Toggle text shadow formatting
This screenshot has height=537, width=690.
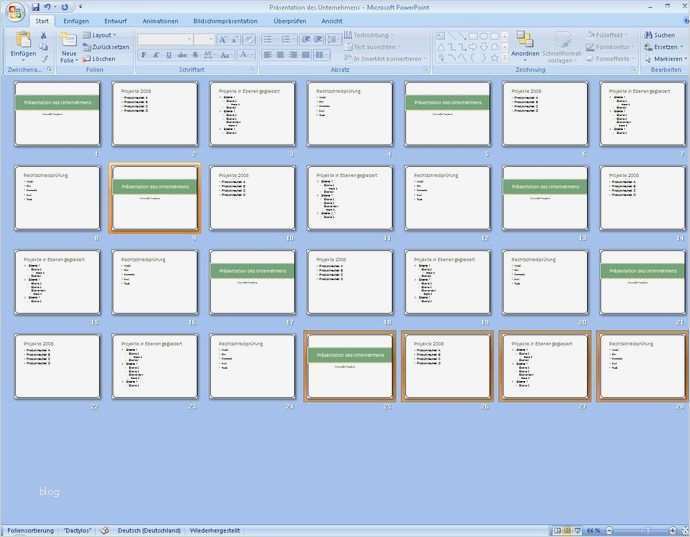coord(195,55)
